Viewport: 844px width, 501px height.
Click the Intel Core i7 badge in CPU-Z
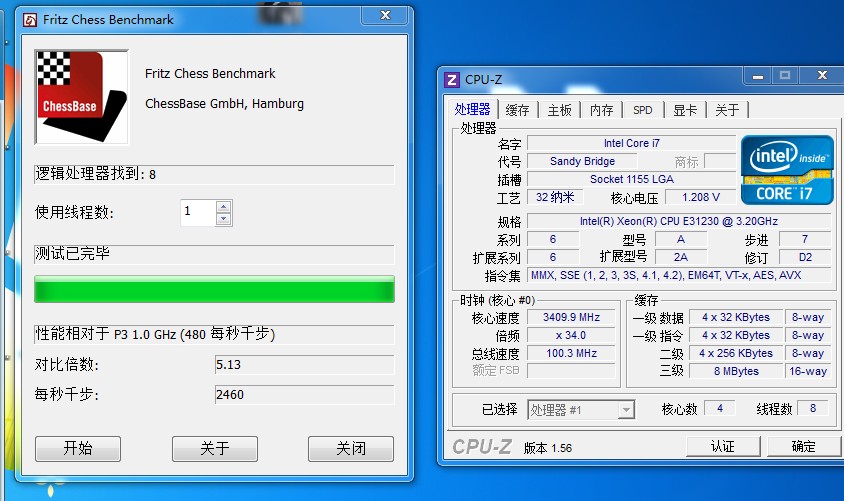click(x=787, y=170)
